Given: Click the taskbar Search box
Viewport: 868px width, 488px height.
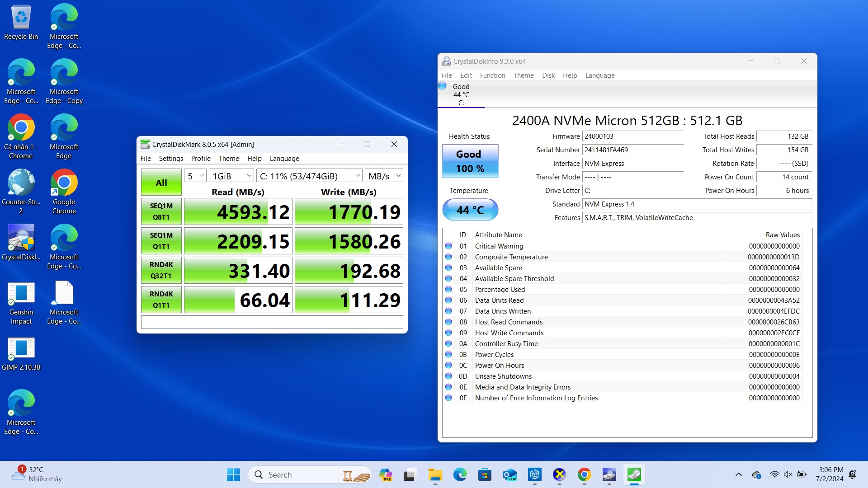Looking at the screenshot, I should coord(310,475).
